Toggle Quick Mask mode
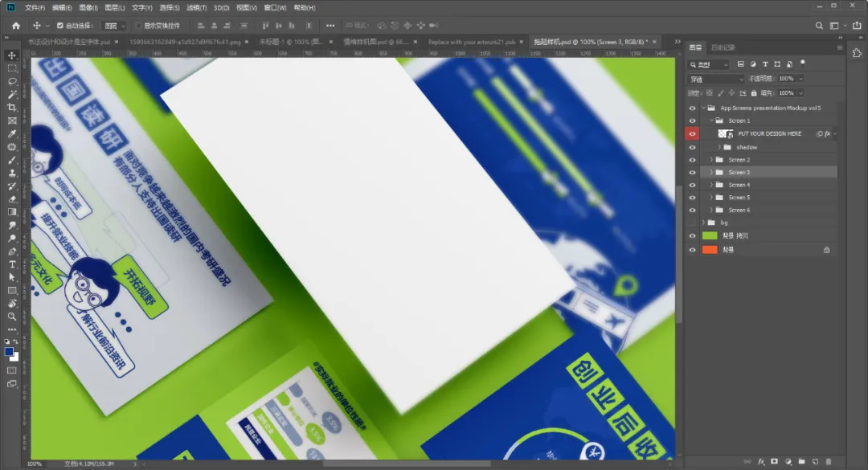This screenshot has height=470, width=868. [x=11, y=370]
